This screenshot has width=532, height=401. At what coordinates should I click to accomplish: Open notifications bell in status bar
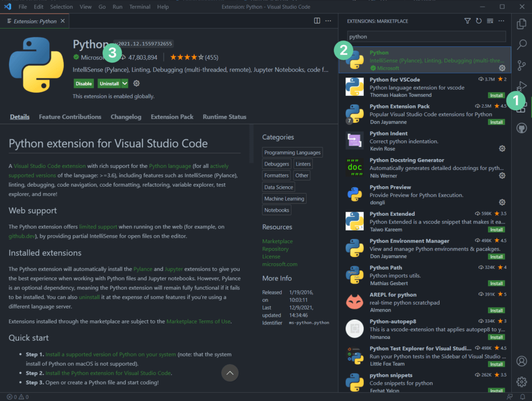(x=523, y=397)
